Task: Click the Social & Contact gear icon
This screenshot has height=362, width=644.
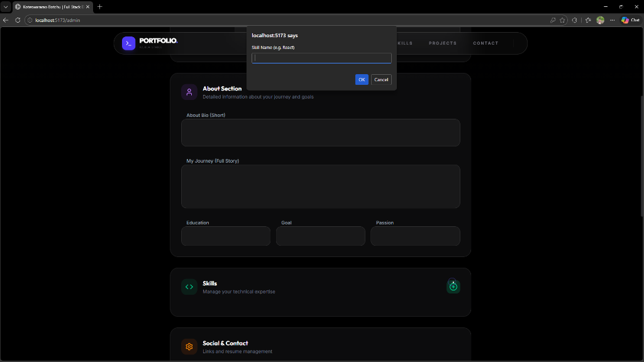Action: click(x=189, y=346)
